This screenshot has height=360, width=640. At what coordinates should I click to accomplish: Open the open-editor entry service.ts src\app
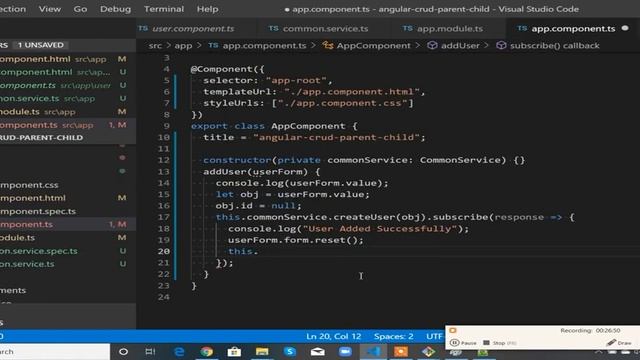(68, 98)
